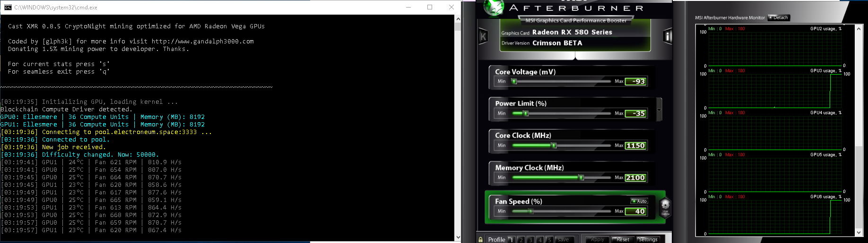Click the Hardware Monitor scrollbar down arrow

click(859, 232)
